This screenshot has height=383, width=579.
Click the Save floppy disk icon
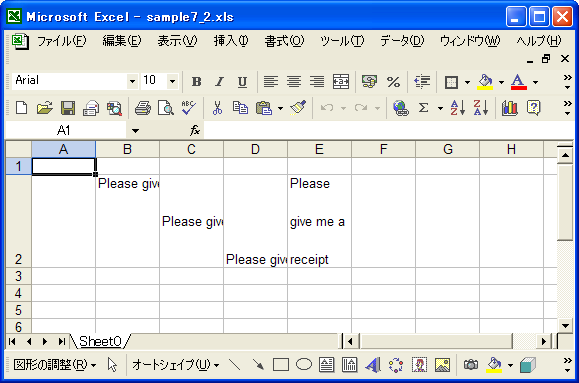pyautogui.click(x=68, y=108)
